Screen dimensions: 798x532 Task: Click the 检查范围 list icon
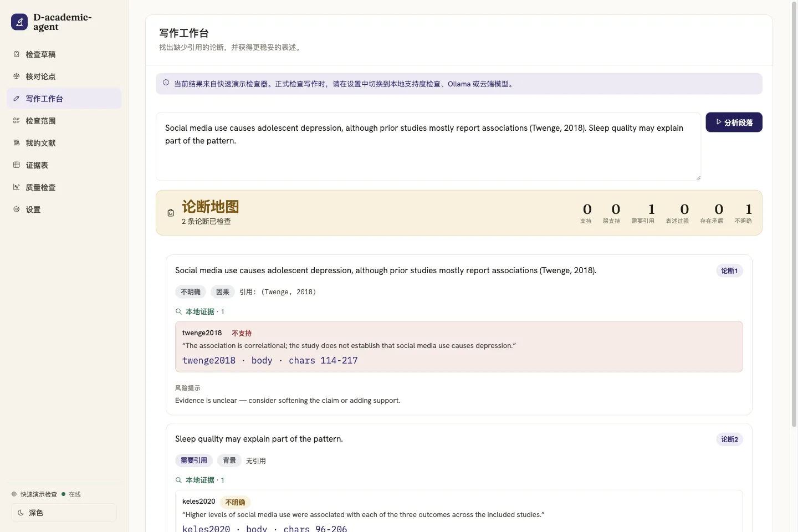click(17, 121)
